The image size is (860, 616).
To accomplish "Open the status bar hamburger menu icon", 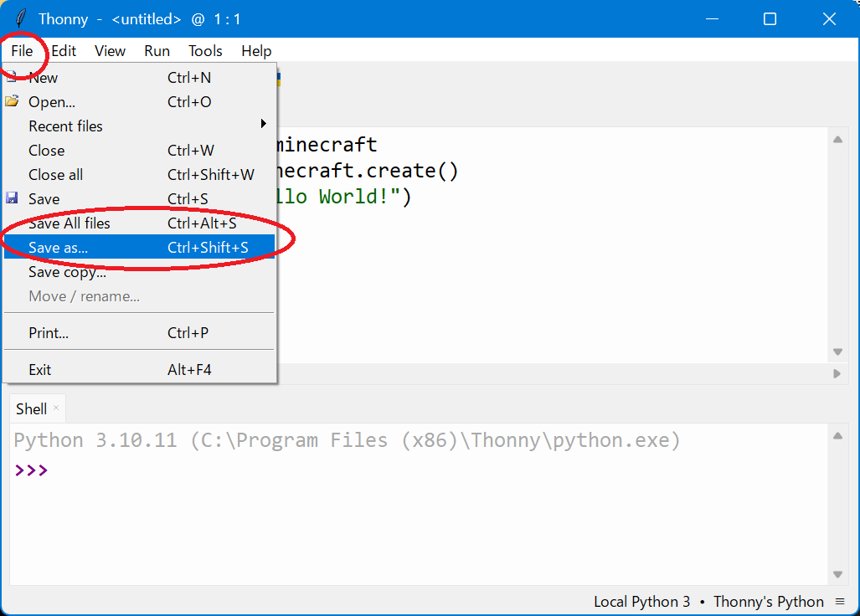I will pyautogui.click(x=840, y=601).
